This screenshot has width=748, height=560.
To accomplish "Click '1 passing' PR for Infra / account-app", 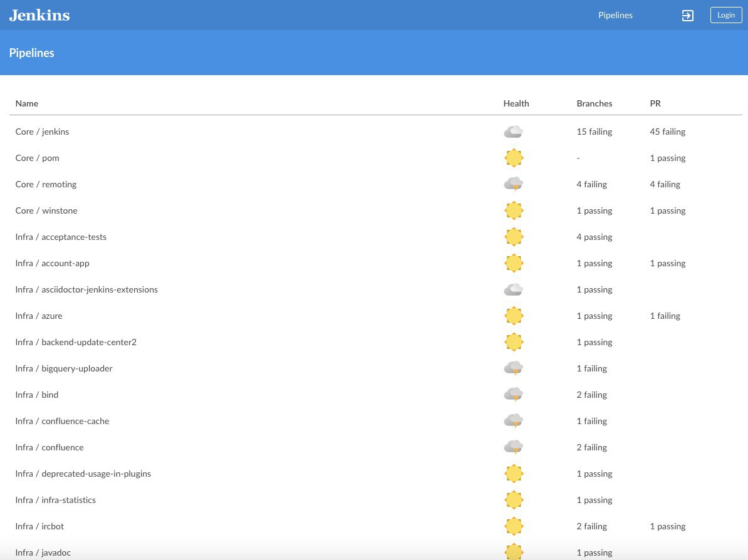I will pos(667,263).
